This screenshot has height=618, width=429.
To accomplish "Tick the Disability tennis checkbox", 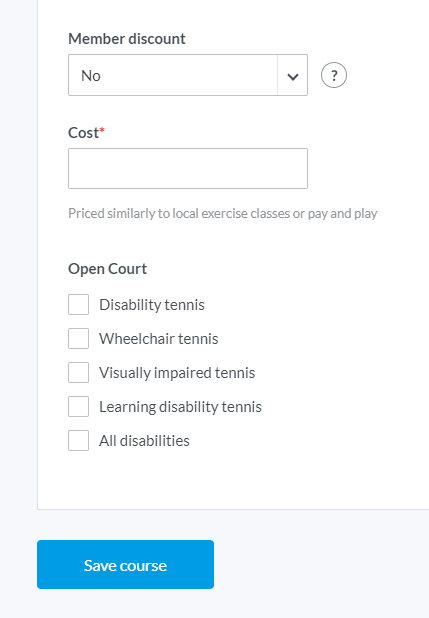I will point(78,304).
